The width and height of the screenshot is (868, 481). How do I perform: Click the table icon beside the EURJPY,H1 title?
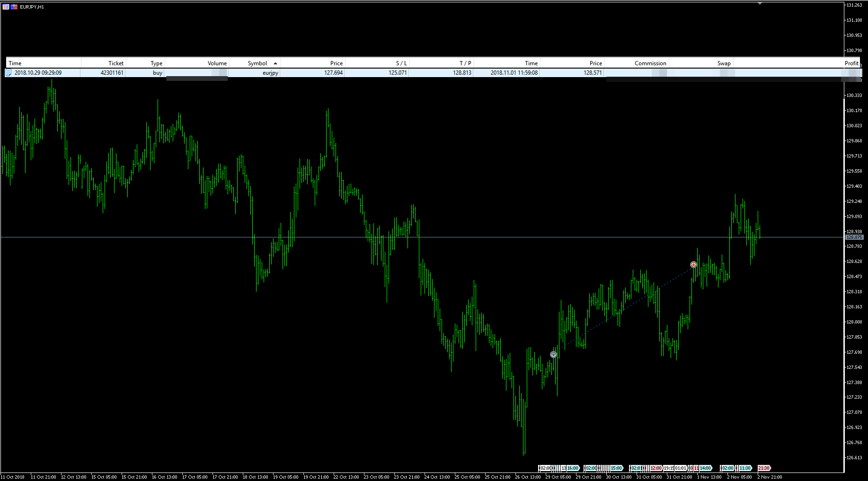pyautogui.click(x=6, y=7)
